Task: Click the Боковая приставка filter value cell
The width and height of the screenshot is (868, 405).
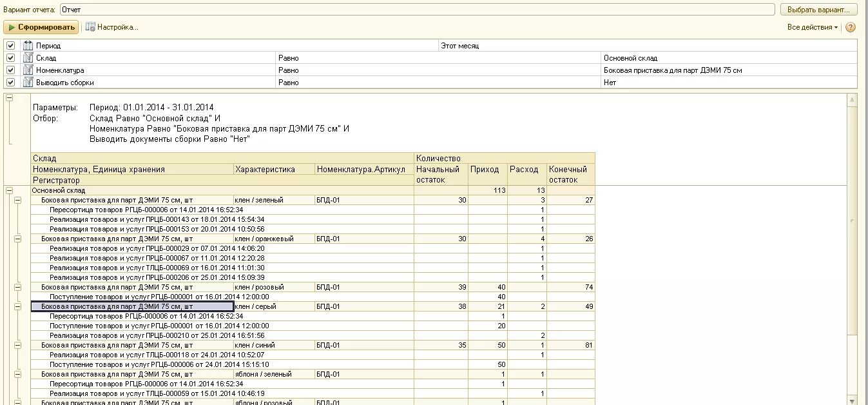Action: coord(729,70)
